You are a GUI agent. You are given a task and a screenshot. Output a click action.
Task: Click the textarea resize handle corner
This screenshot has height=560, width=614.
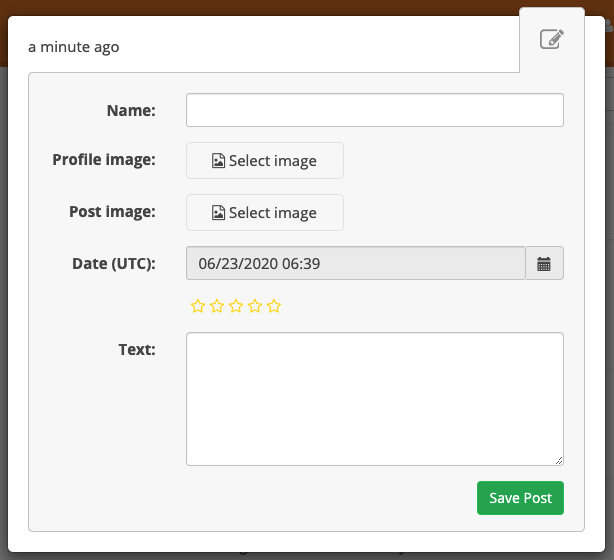point(559,461)
